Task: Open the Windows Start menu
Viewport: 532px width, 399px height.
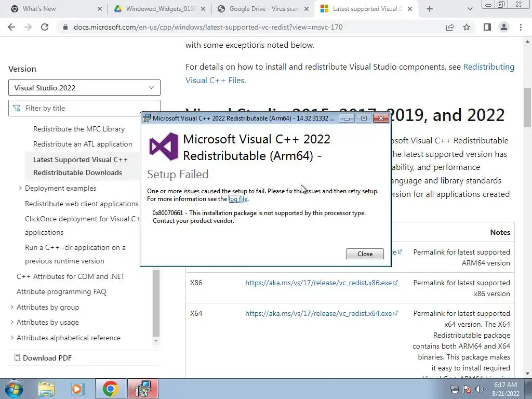Action: 13,389
